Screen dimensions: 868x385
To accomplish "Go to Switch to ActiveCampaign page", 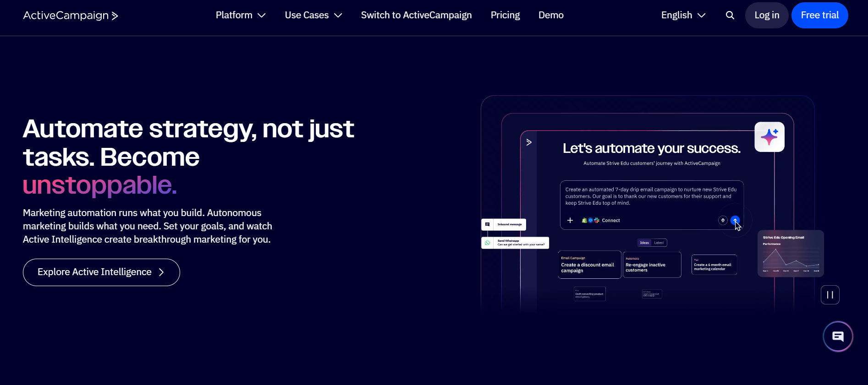I will (416, 15).
